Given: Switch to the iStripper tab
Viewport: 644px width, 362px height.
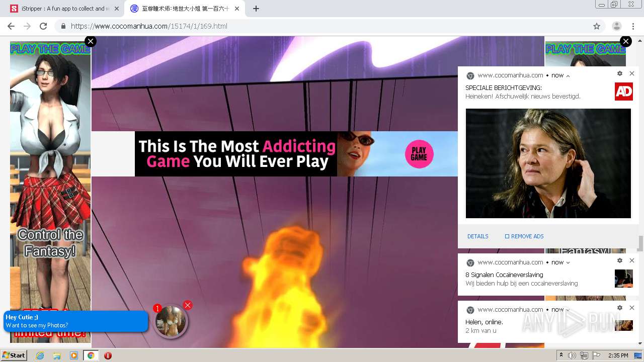Looking at the screenshot, I should tap(64, 9).
